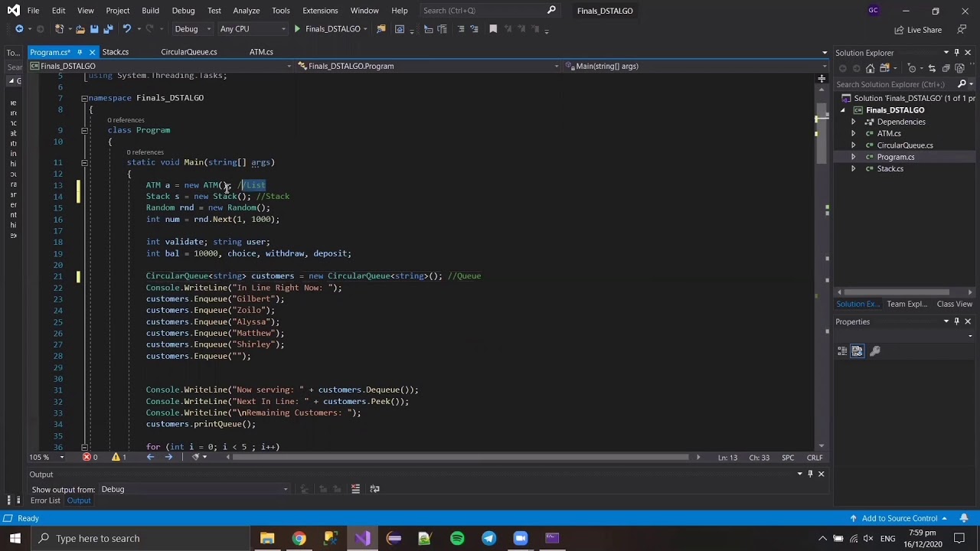
Task: Close the Program.cs tab
Action: [x=92, y=52]
